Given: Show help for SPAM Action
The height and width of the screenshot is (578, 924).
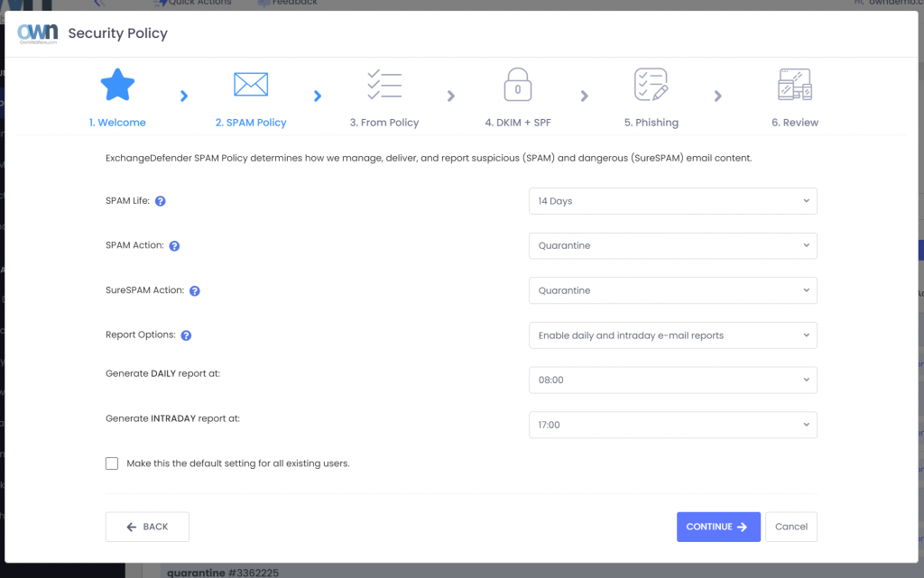Looking at the screenshot, I should [x=174, y=246].
